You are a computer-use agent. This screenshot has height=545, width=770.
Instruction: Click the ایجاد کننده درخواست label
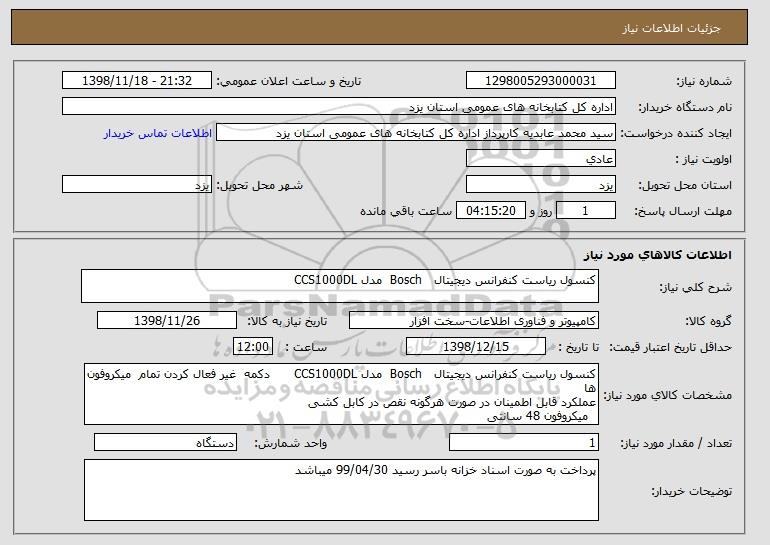click(x=676, y=133)
